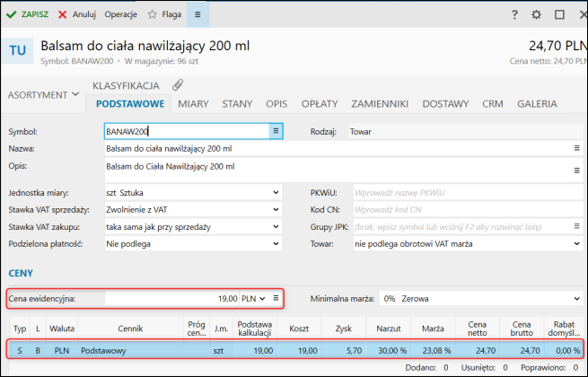The image size is (588, 377).
Task: Open the CRM tab
Action: [x=492, y=104]
